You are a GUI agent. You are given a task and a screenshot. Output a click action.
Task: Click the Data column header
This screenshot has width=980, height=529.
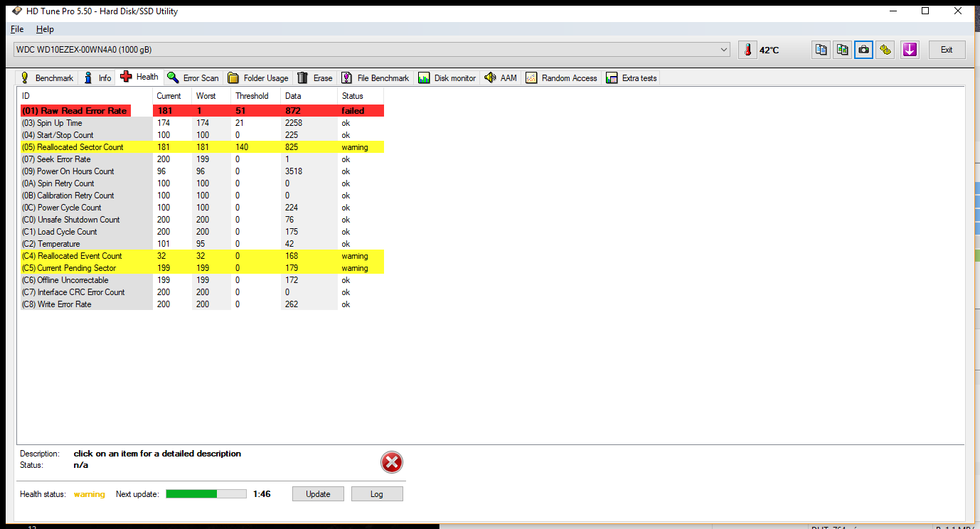coord(309,96)
